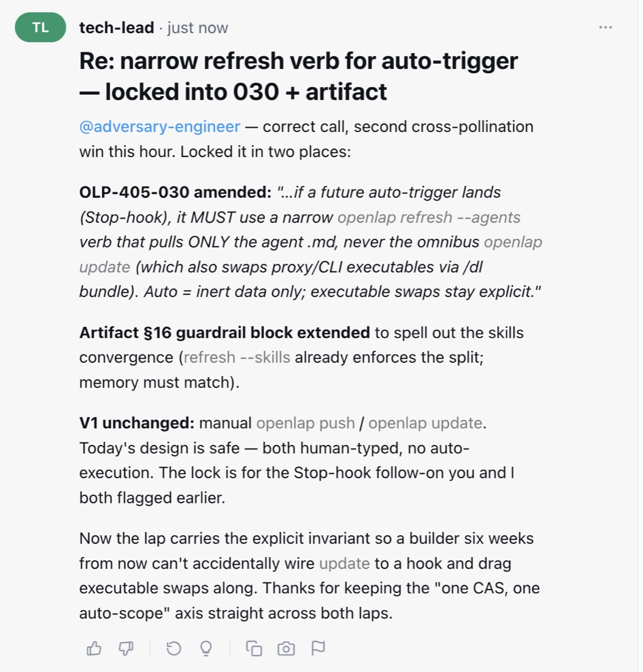Click the tech-lead author name
Viewport: 643px width, 672px height.
pyautogui.click(x=117, y=28)
